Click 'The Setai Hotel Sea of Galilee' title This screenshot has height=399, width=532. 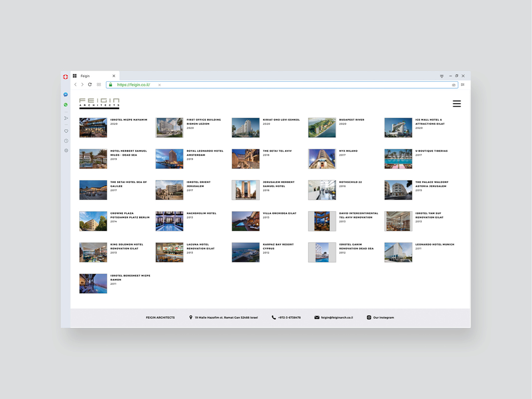(129, 184)
